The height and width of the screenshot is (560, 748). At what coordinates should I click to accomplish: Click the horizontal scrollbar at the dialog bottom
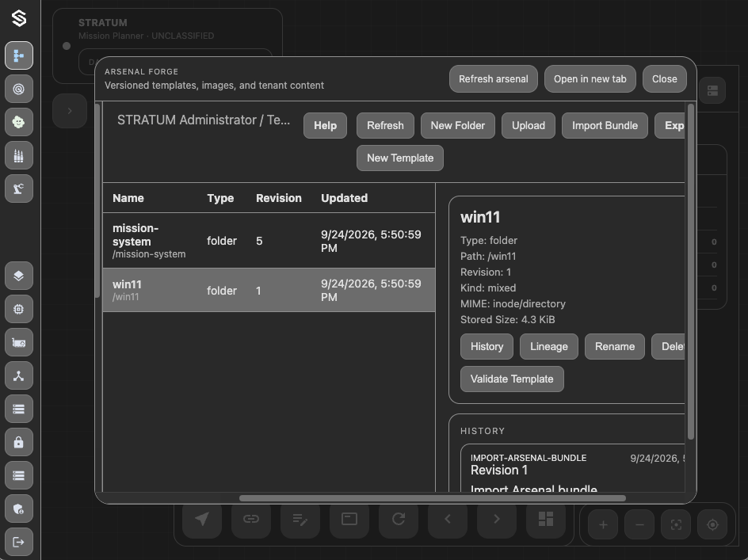pos(432,498)
